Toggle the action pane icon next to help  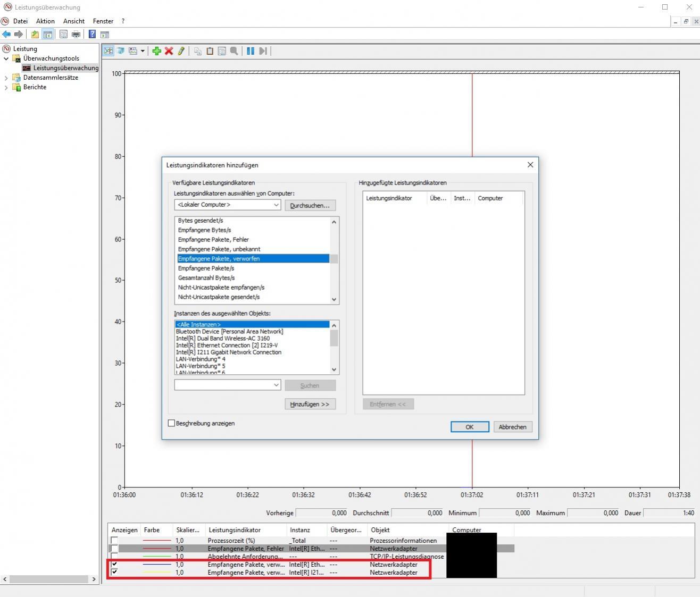[x=105, y=35]
